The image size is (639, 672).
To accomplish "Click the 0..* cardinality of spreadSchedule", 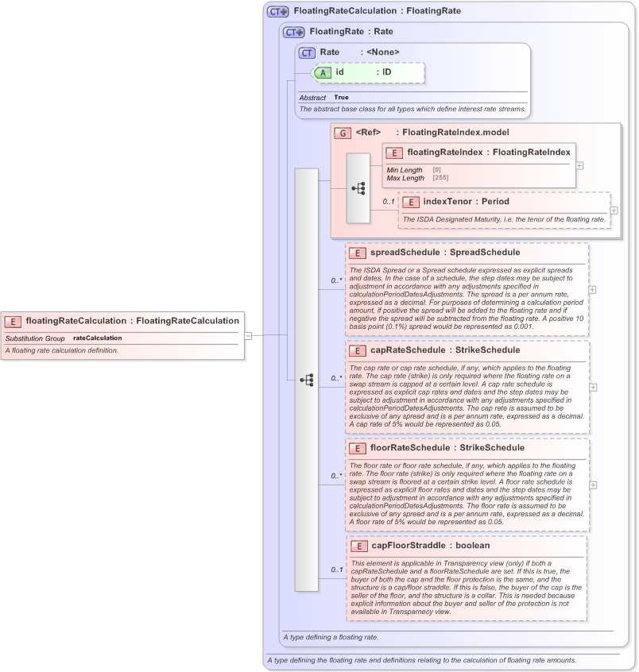I will click(x=337, y=280).
